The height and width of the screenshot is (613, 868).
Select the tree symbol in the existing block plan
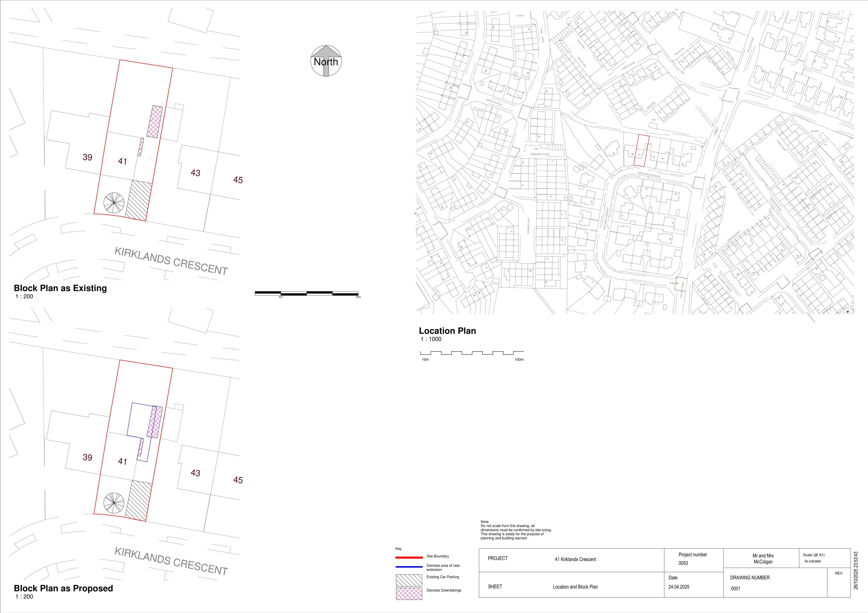pos(114,203)
